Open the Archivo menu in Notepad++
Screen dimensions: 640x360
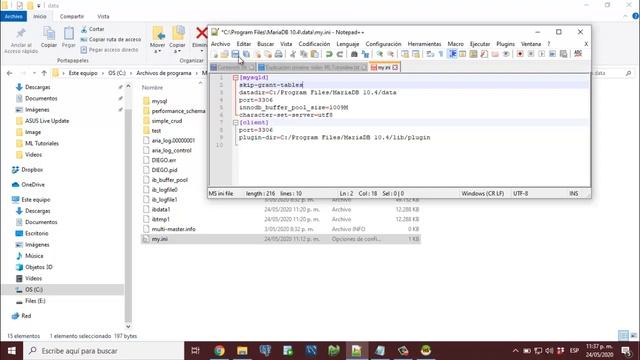[x=220, y=44]
